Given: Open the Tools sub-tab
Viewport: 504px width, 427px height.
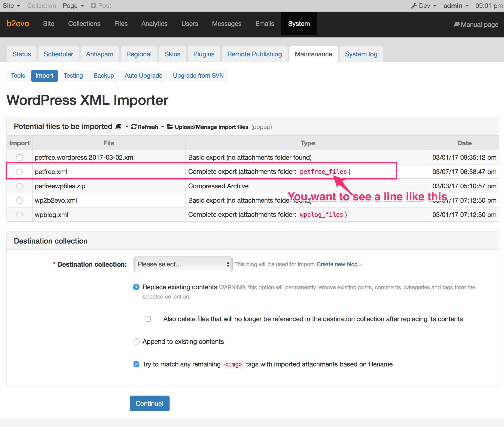Looking at the screenshot, I should [x=18, y=76].
